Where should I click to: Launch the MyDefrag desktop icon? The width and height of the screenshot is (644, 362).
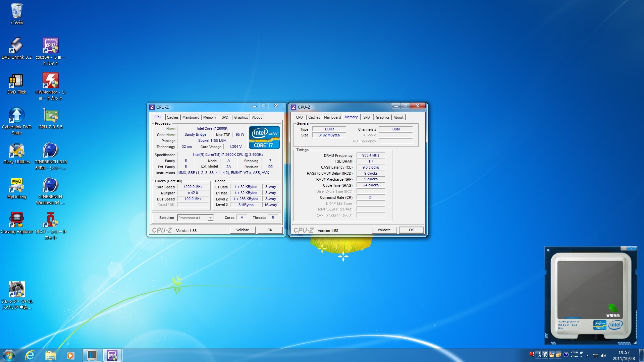pos(16,185)
